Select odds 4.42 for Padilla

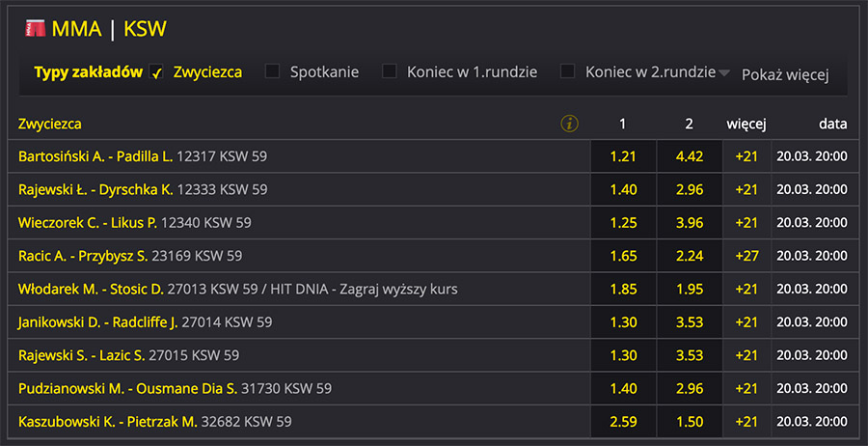tap(690, 156)
